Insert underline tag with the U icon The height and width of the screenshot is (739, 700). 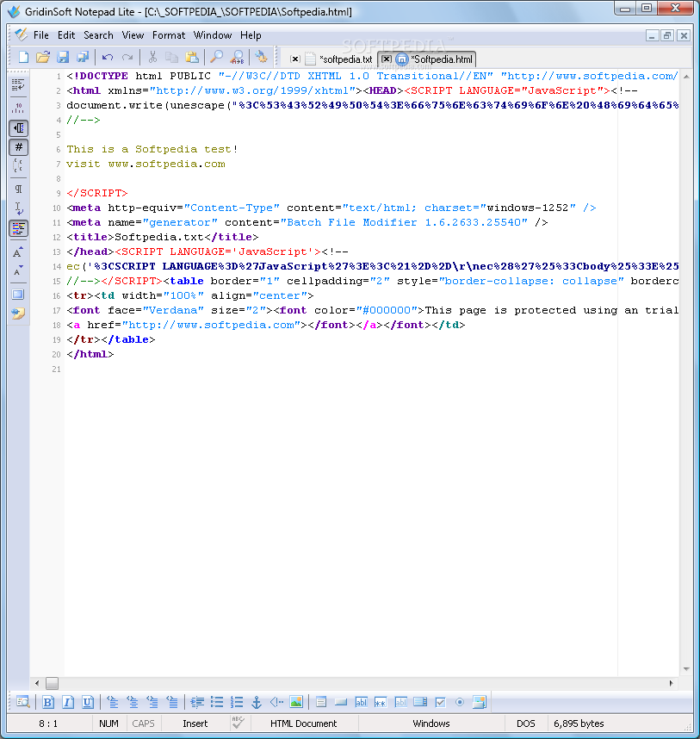click(88, 702)
